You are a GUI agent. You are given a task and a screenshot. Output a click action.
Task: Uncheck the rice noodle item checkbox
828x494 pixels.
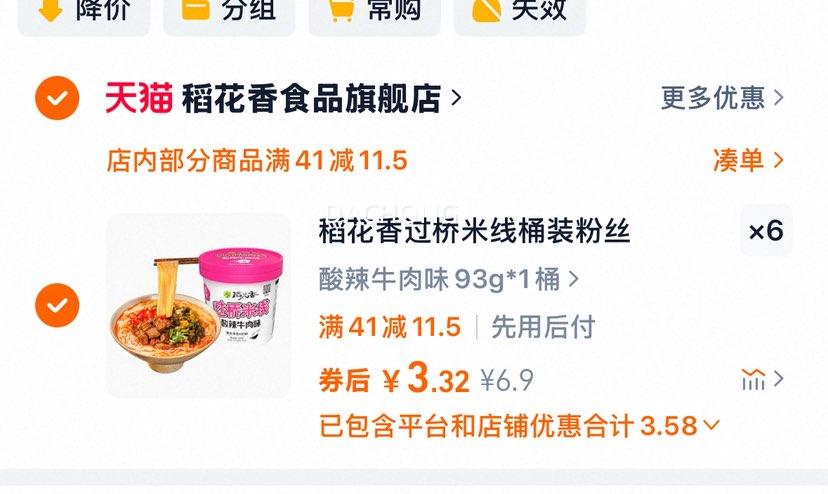57,305
